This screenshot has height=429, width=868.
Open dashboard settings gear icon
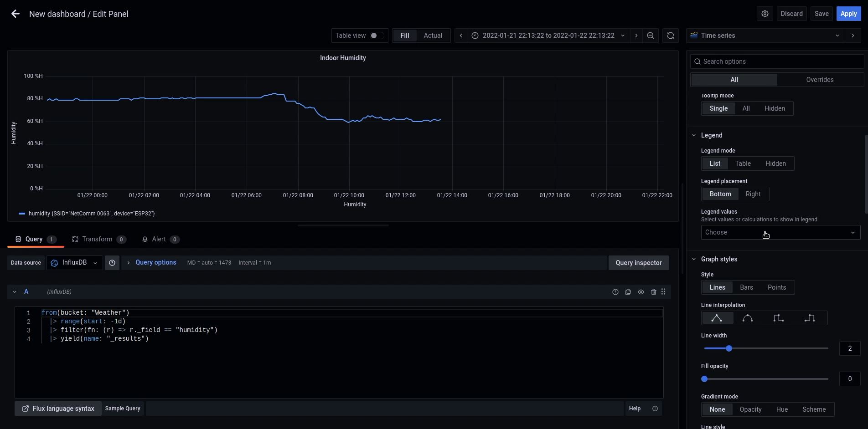(x=765, y=14)
